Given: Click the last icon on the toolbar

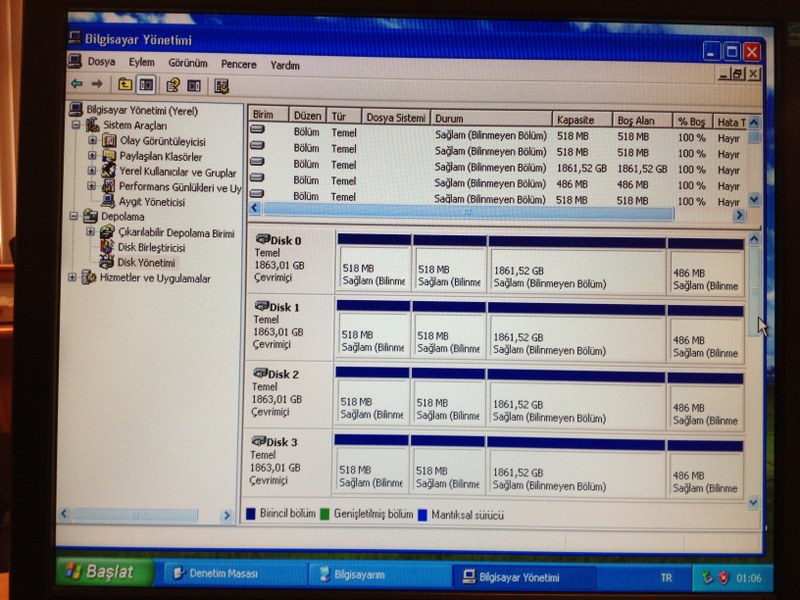Looking at the screenshot, I should [221, 86].
